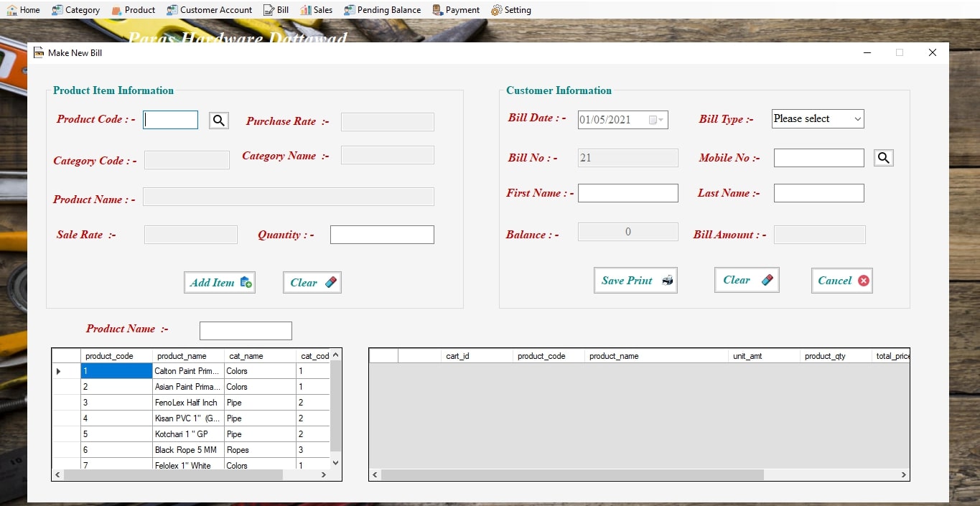Click the Product Code search magnifier icon
980x506 pixels.
pyautogui.click(x=219, y=121)
